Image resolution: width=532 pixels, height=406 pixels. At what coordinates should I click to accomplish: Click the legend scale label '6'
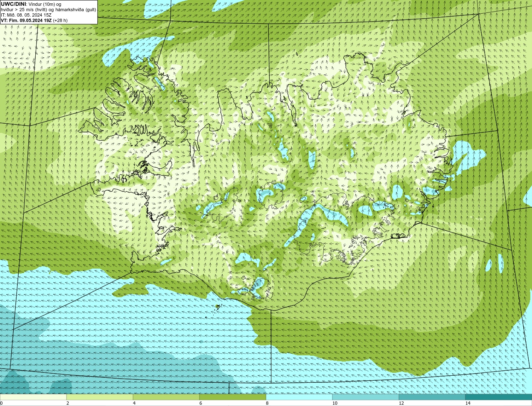tap(201, 403)
